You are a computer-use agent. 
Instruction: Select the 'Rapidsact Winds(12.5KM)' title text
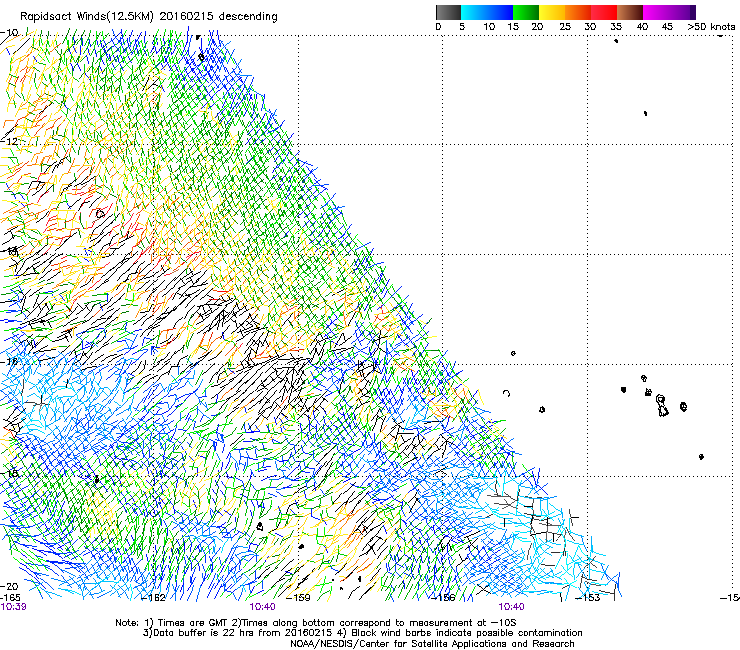87,17
